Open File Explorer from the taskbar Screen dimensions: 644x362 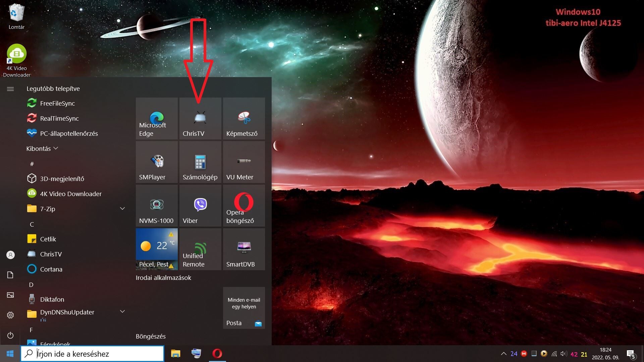[x=175, y=354]
